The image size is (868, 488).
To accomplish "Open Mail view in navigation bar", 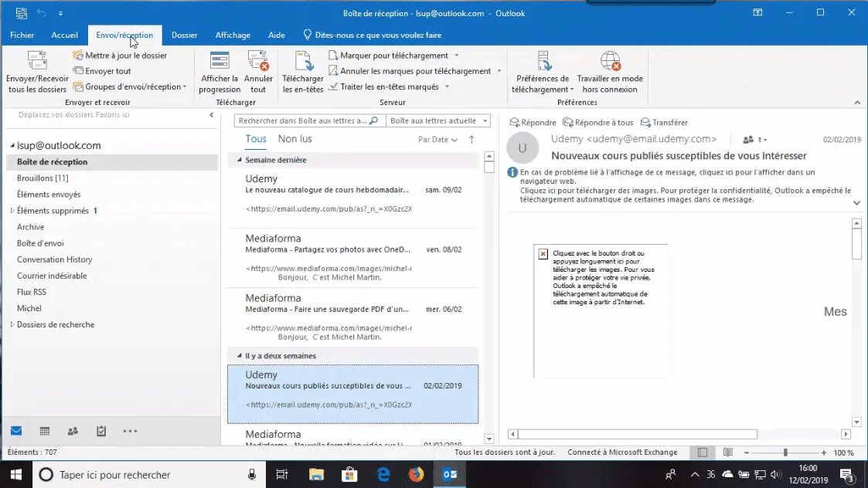I will pos(16,431).
